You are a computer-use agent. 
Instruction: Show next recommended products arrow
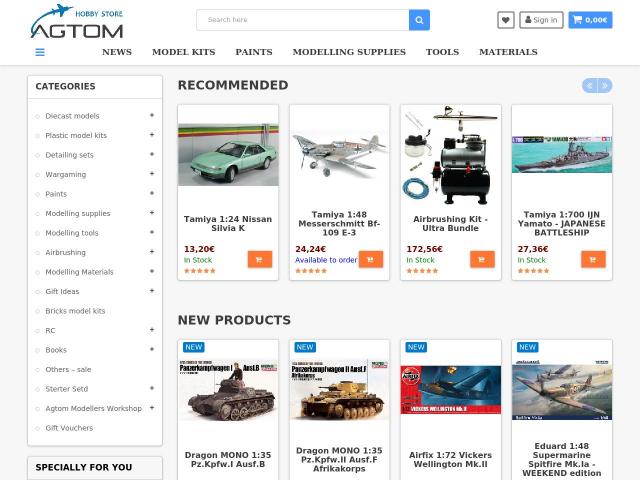pyautogui.click(x=605, y=86)
